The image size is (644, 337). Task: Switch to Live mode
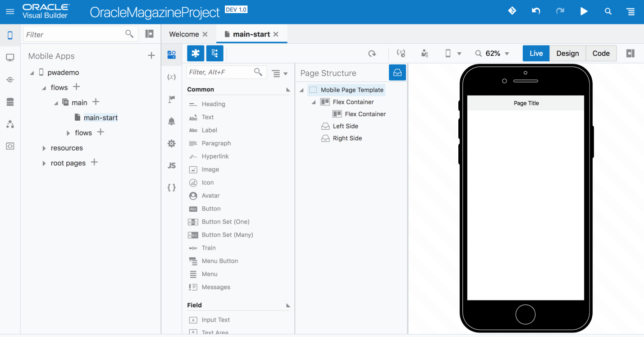536,53
